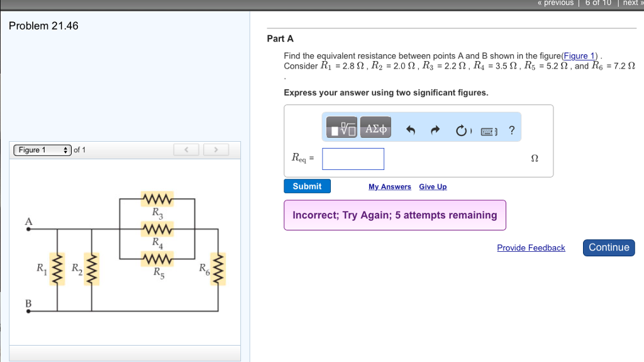The image size is (644, 362).
Task: Click Provide Feedback link
Action: [531, 247]
